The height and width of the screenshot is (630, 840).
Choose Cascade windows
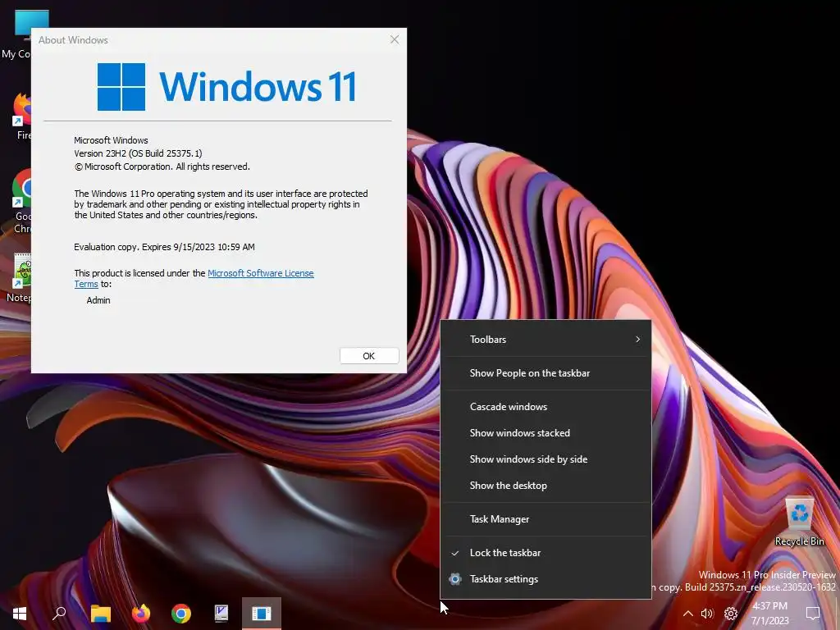(x=546, y=407)
